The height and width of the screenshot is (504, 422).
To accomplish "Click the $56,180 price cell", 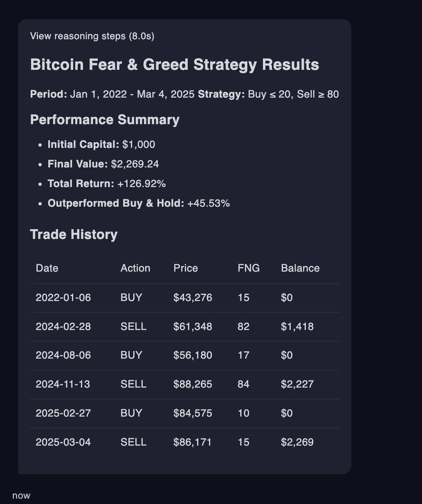I will click(x=193, y=355).
